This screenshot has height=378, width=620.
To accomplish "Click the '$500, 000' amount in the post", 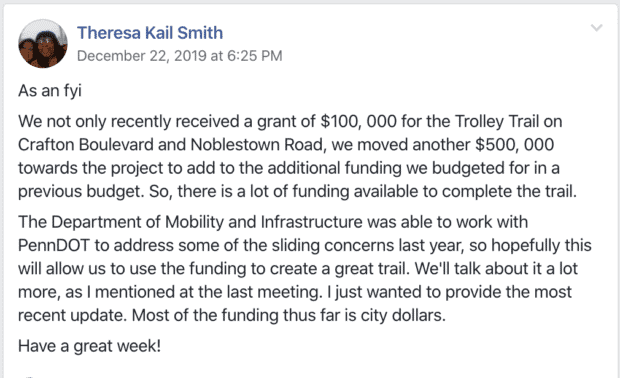I will click(x=514, y=145).
